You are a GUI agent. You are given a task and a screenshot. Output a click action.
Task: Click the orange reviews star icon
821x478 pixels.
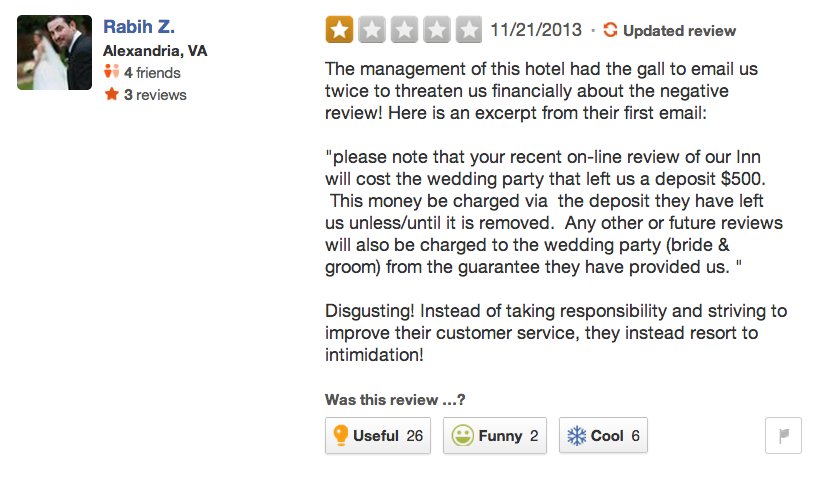coord(112,94)
